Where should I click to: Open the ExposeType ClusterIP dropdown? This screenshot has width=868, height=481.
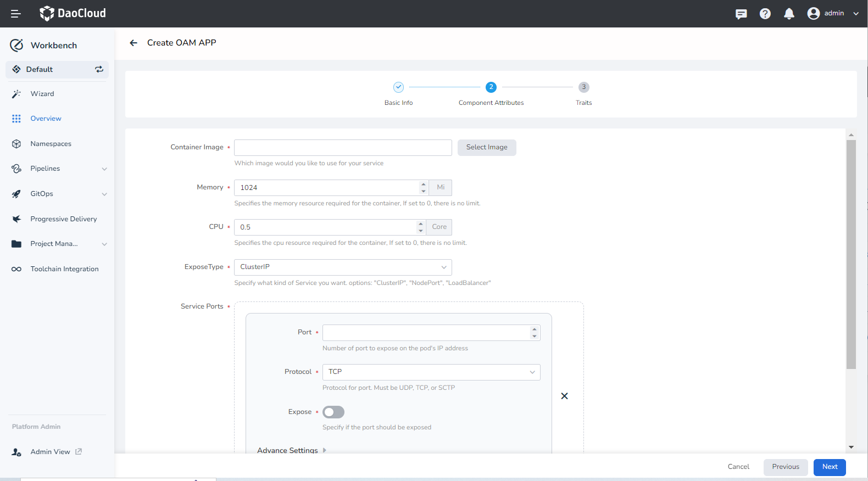(343, 267)
